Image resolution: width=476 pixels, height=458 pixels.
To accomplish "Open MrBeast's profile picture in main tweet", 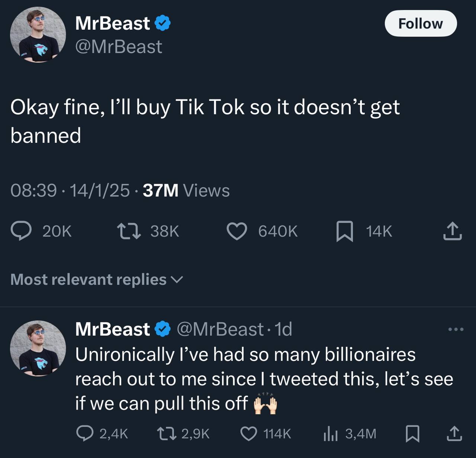I will click(x=38, y=35).
